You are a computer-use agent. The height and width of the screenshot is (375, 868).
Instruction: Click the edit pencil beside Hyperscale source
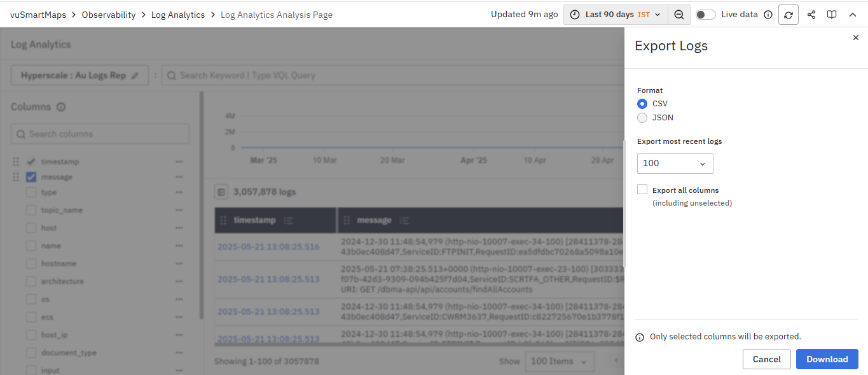click(135, 75)
